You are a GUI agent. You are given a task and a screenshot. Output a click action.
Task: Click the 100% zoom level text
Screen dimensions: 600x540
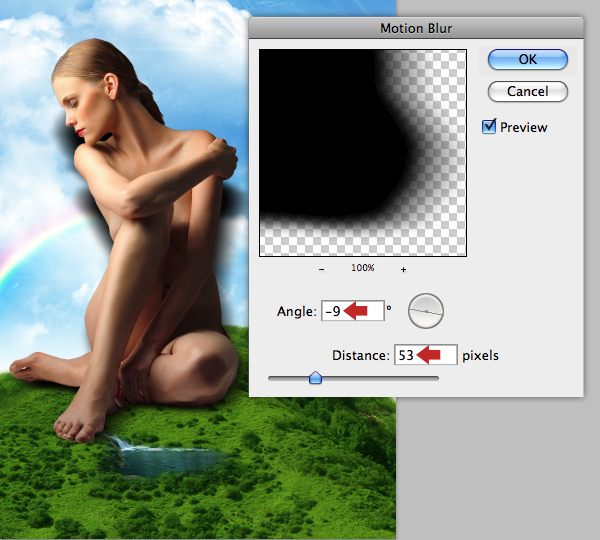click(363, 268)
